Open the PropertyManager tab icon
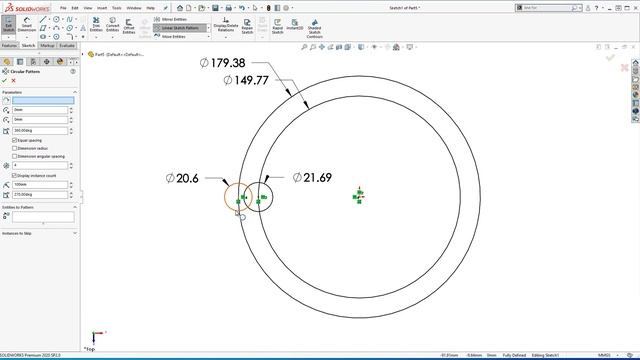Image resolution: width=640 pixels, height=360 pixels. click(20, 62)
